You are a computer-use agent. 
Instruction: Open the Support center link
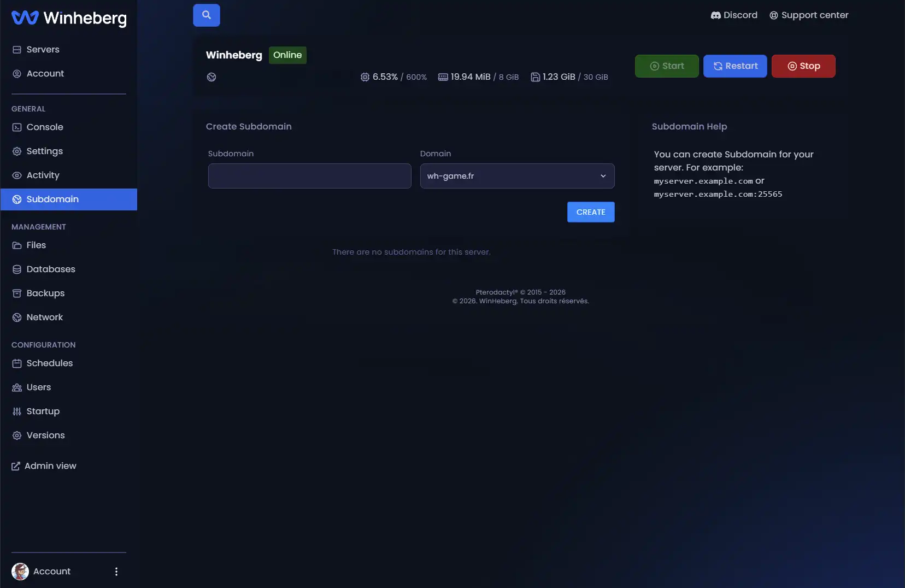tap(809, 15)
